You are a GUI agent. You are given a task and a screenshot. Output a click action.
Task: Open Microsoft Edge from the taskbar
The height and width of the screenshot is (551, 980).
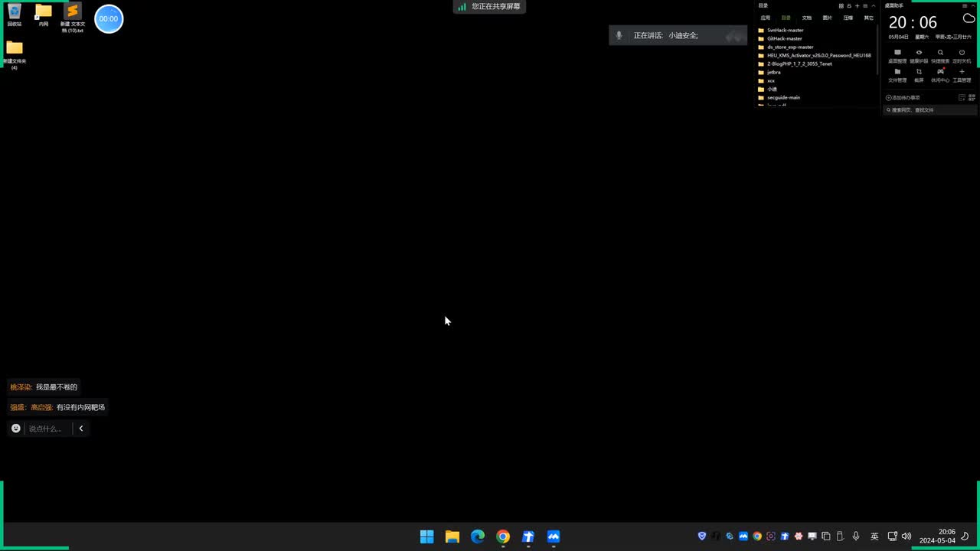click(x=478, y=536)
